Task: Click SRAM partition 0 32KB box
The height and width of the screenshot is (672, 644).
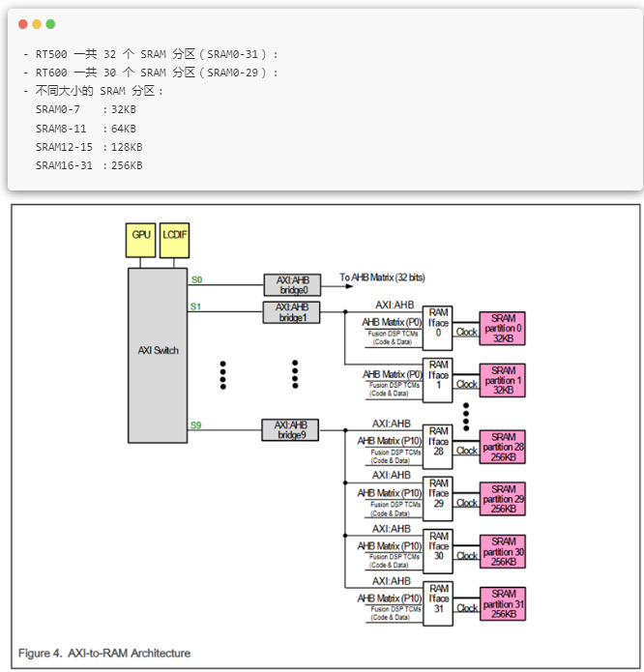Action: pos(503,329)
